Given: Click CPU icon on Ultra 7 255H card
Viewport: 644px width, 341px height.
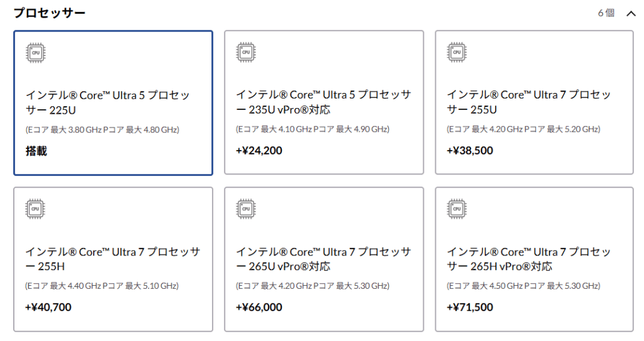Looking at the screenshot, I should (36, 209).
